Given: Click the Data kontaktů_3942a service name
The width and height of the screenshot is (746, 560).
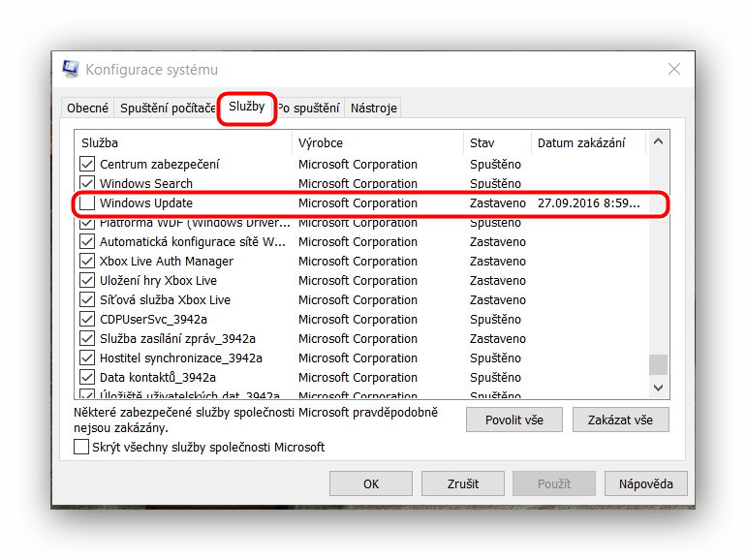Looking at the screenshot, I should pos(158,377).
